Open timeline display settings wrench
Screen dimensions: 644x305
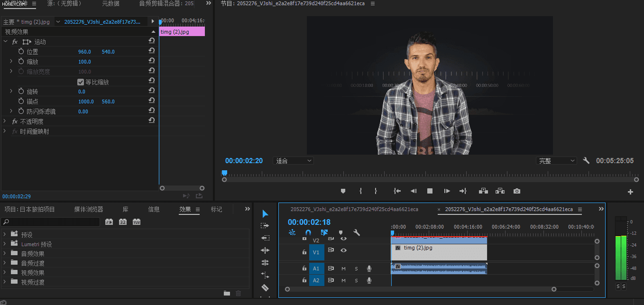(x=357, y=232)
